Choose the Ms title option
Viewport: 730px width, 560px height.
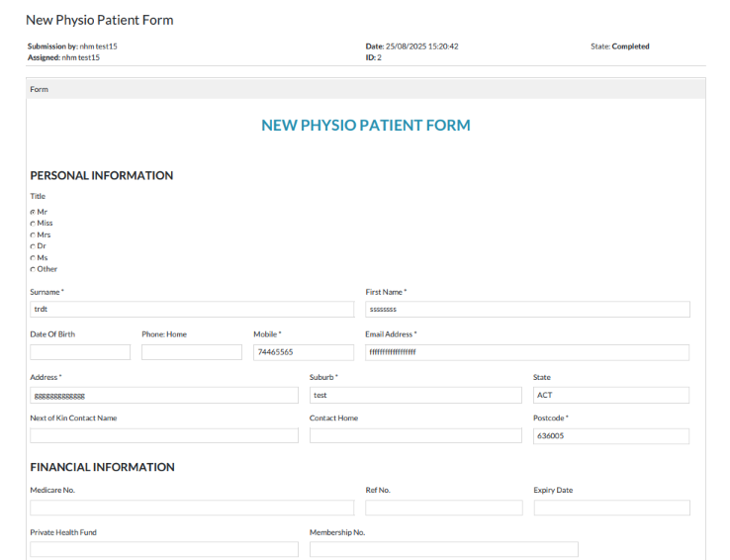33,258
